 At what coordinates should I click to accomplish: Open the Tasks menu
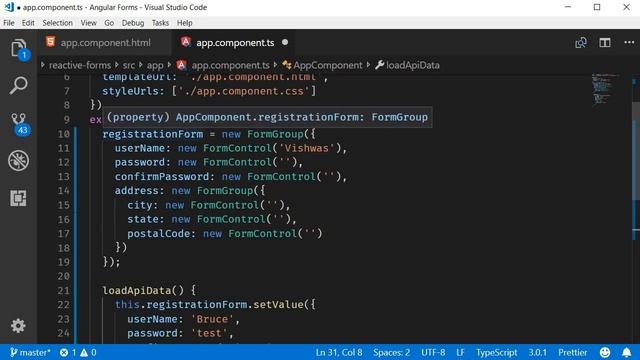[160, 23]
